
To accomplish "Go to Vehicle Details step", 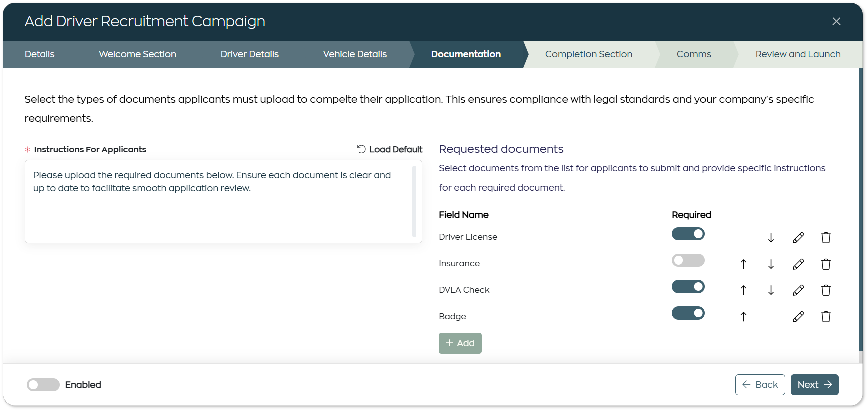I will click(x=355, y=54).
